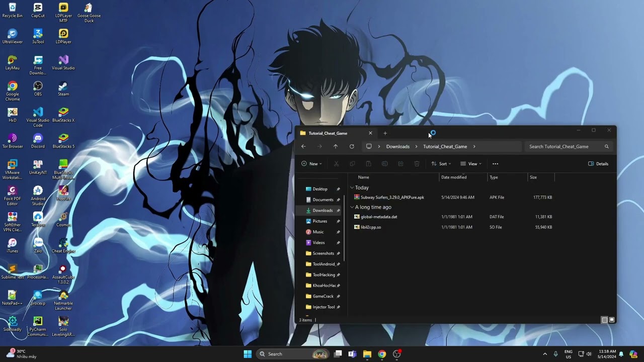Image resolution: width=644 pixels, height=362 pixels.
Task: Select GameCrack folder in navigation pane
Action: 323,296
